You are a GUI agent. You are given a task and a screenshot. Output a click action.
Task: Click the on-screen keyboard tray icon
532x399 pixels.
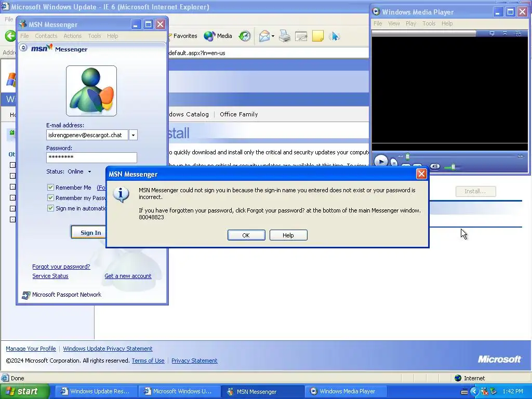point(464,392)
